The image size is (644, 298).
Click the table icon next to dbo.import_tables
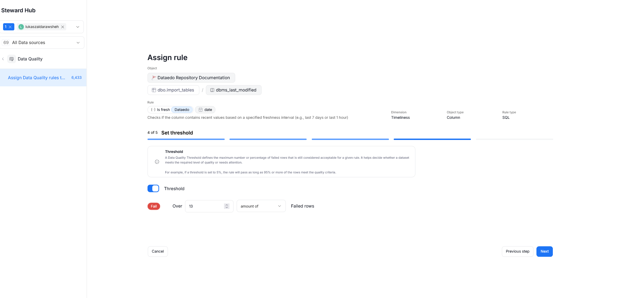coord(154,90)
